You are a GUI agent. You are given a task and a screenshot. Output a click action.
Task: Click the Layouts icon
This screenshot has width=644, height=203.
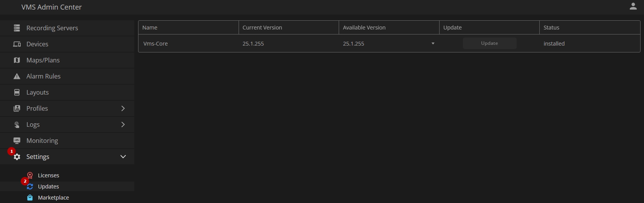click(x=17, y=92)
